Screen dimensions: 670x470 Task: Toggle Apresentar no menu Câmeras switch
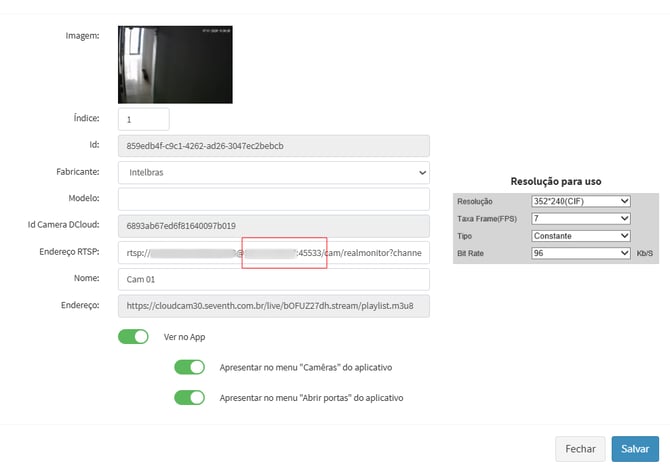(189, 368)
